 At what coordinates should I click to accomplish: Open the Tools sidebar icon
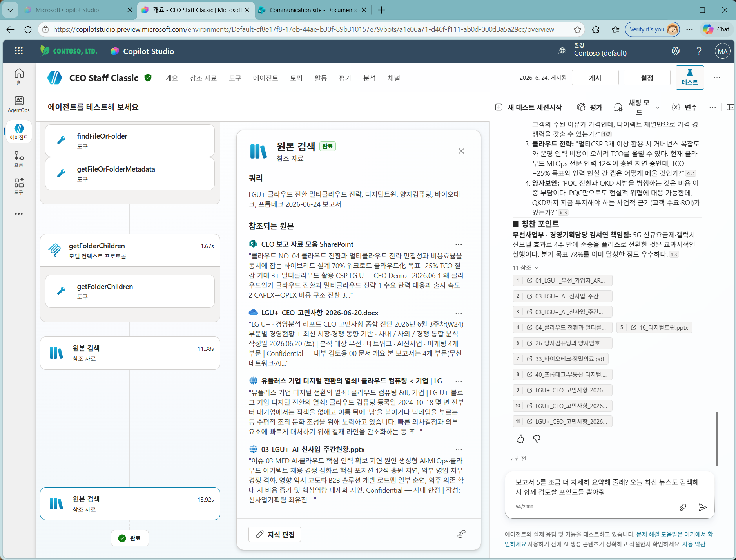pyautogui.click(x=19, y=186)
